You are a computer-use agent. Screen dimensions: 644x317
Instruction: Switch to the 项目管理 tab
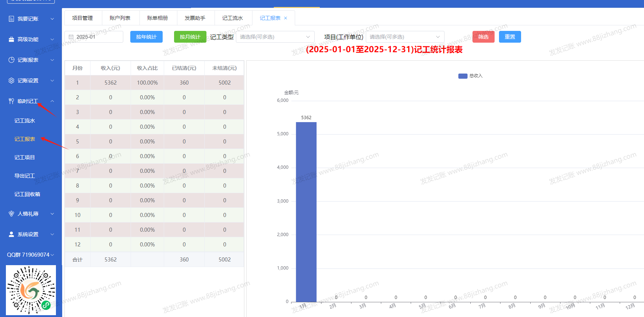[x=82, y=18]
